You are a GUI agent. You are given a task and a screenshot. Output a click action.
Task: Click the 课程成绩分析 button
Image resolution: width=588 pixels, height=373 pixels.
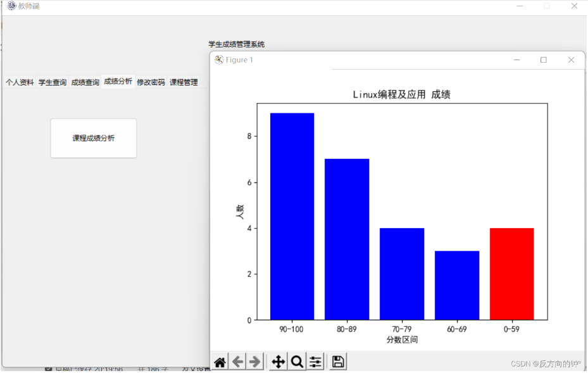(x=94, y=138)
